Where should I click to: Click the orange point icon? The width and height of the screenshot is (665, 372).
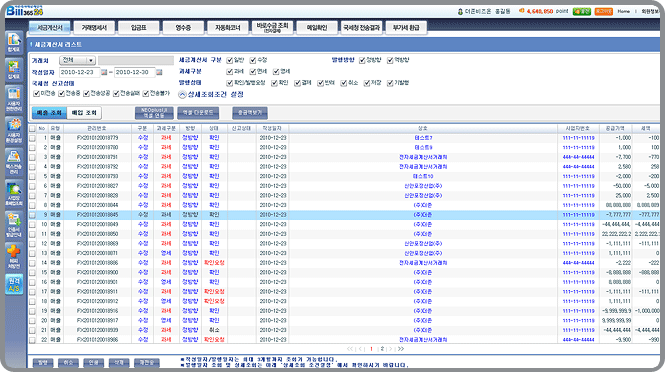522,11
